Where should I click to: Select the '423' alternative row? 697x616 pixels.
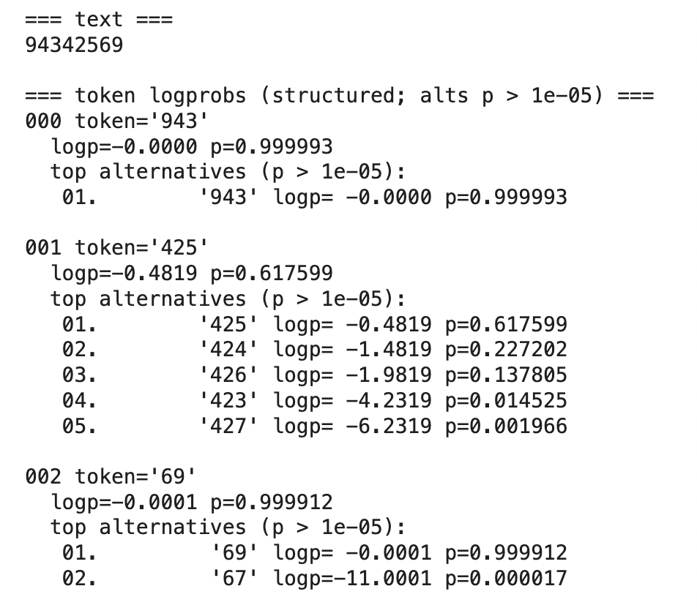tap(315, 401)
